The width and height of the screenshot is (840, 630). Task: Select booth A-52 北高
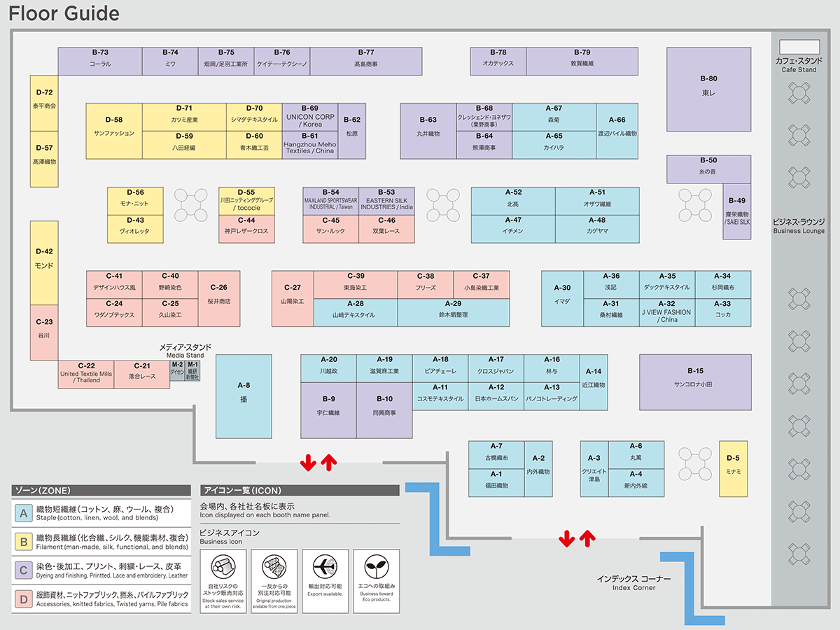pos(513,201)
